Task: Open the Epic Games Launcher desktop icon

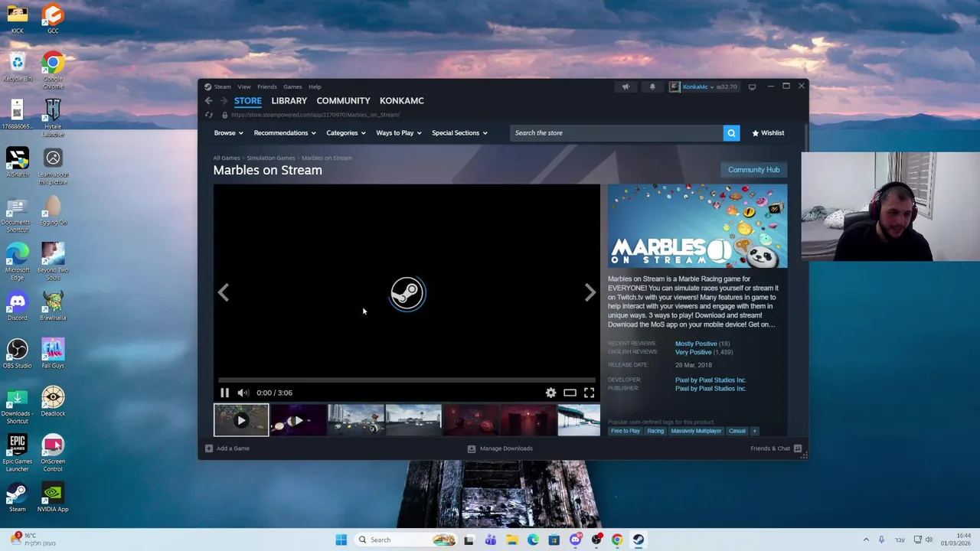Action: tap(17, 452)
